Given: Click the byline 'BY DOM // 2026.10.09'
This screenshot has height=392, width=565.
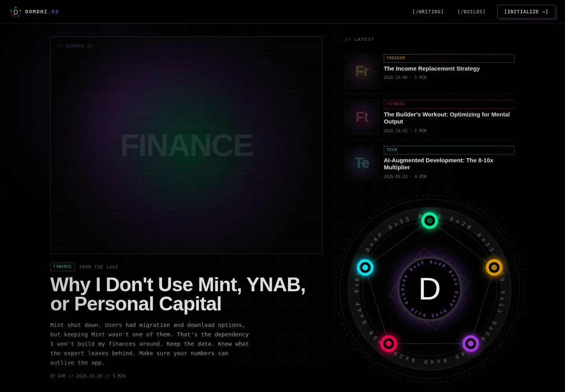Looking at the screenshot, I should click(88, 376).
